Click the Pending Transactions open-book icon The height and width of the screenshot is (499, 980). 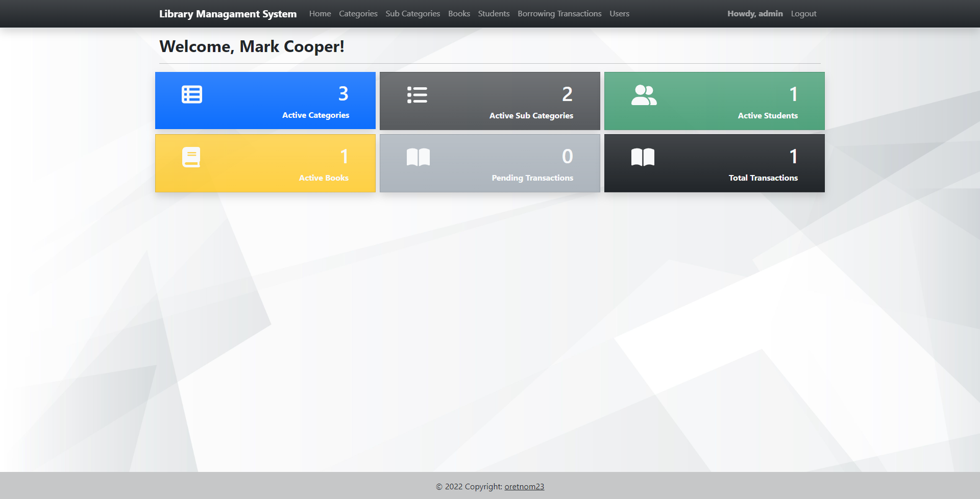click(418, 157)
